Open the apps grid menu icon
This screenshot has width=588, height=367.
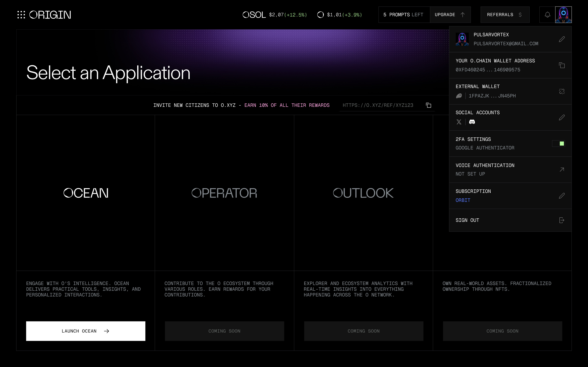pos(21,15)
